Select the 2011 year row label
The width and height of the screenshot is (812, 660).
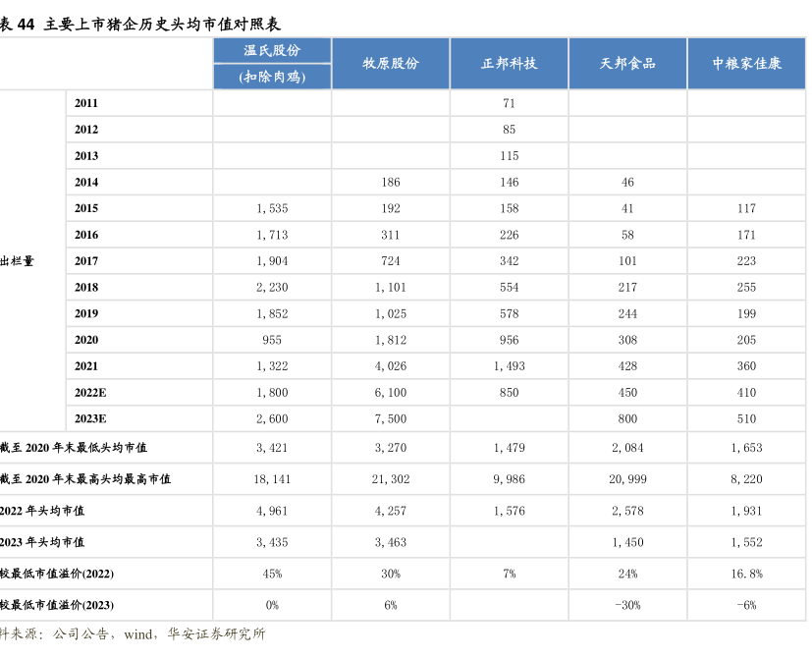coord(86,103)
